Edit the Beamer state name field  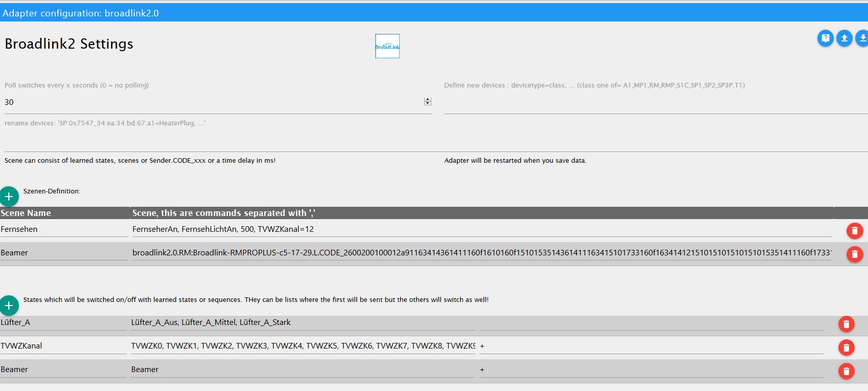pos(63,370)
